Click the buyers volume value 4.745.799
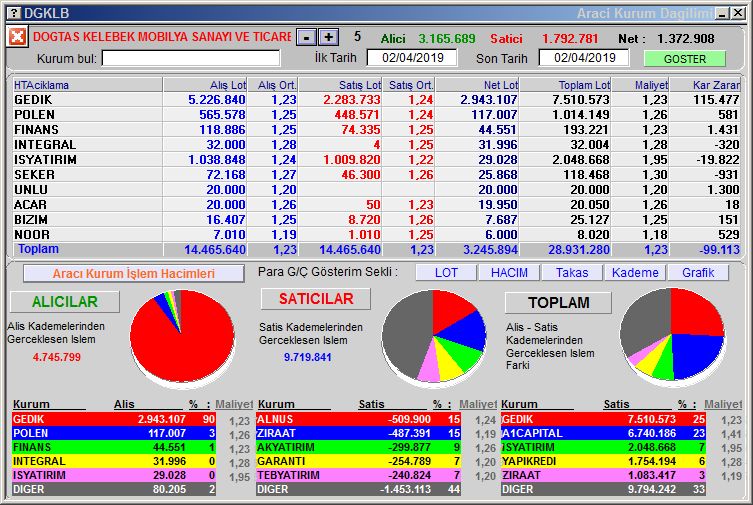Image resolution: width=753 pixels, height=505 pixels. coord(57,357)
